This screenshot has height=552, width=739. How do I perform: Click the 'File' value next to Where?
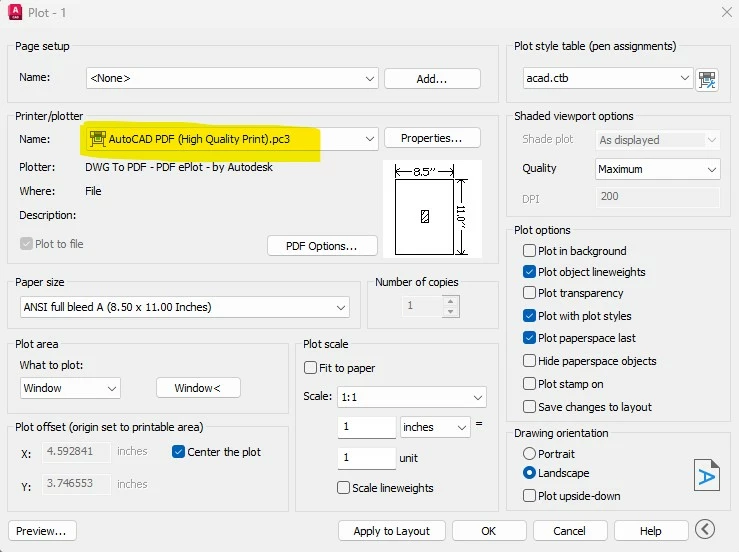(93, 191)
